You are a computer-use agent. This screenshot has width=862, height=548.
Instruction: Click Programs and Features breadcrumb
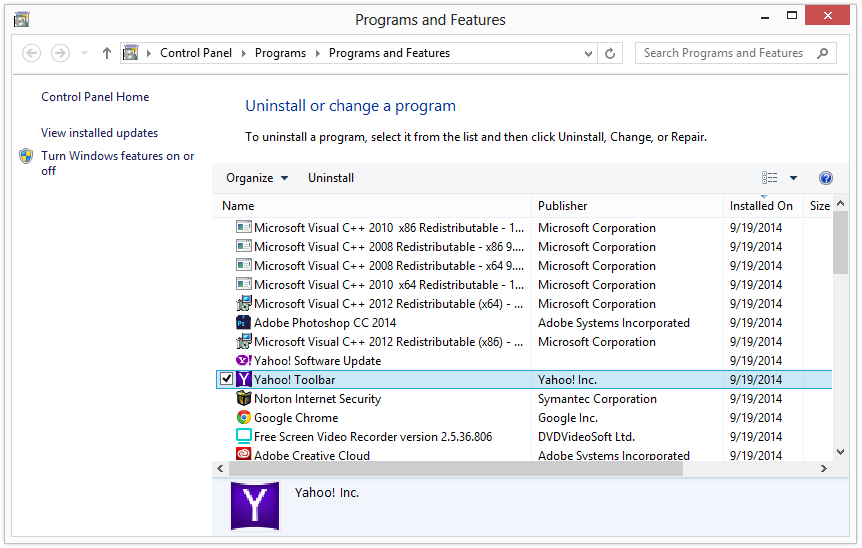(x=389, y=53)
